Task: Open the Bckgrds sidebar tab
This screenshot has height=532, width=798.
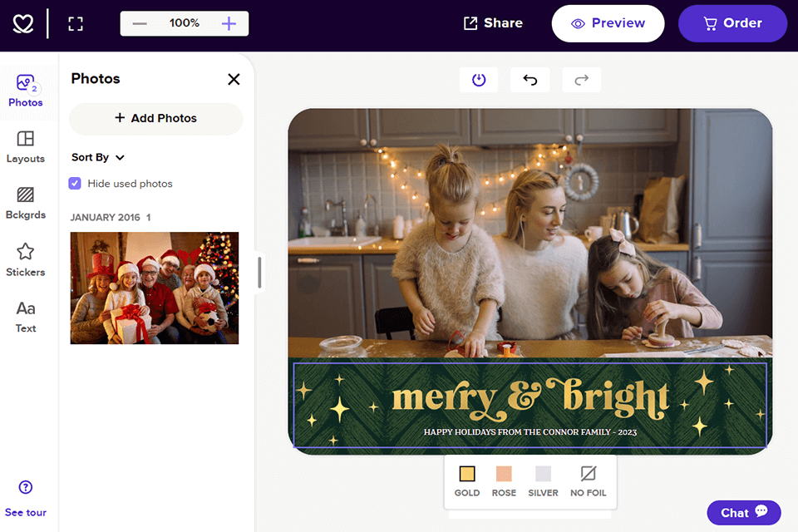Action: coord(26,203)
